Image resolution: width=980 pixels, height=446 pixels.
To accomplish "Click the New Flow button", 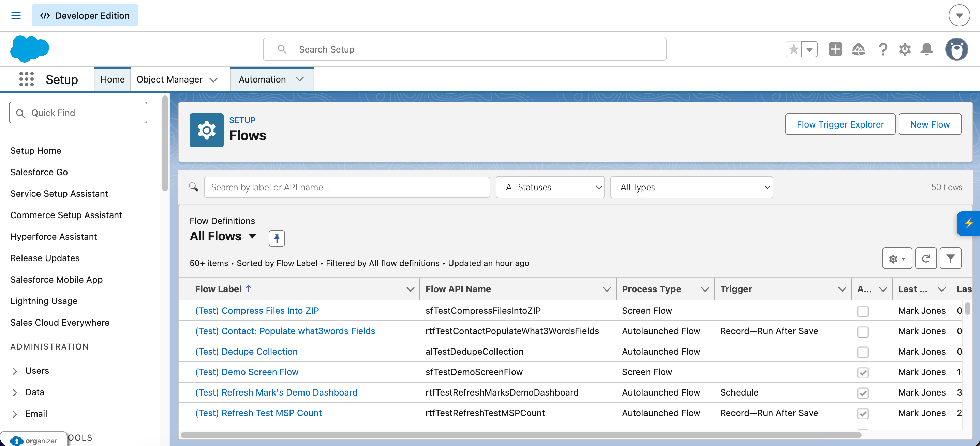I will point(930,124).
